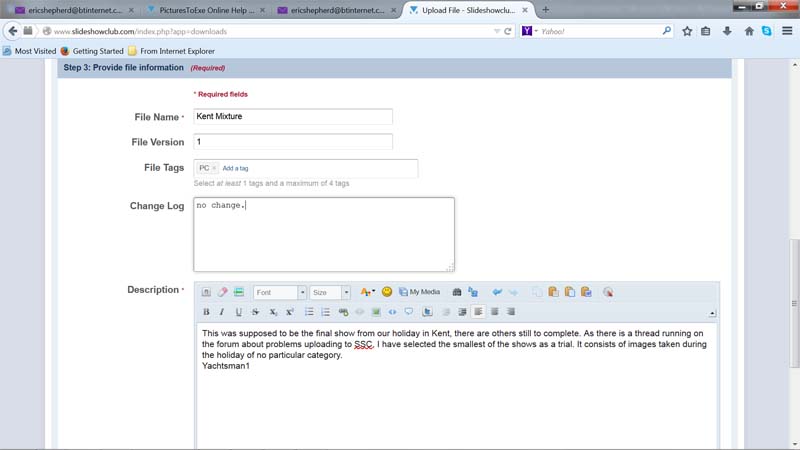Open the Font dropdown
800x450 pixels.
point(280,293)
